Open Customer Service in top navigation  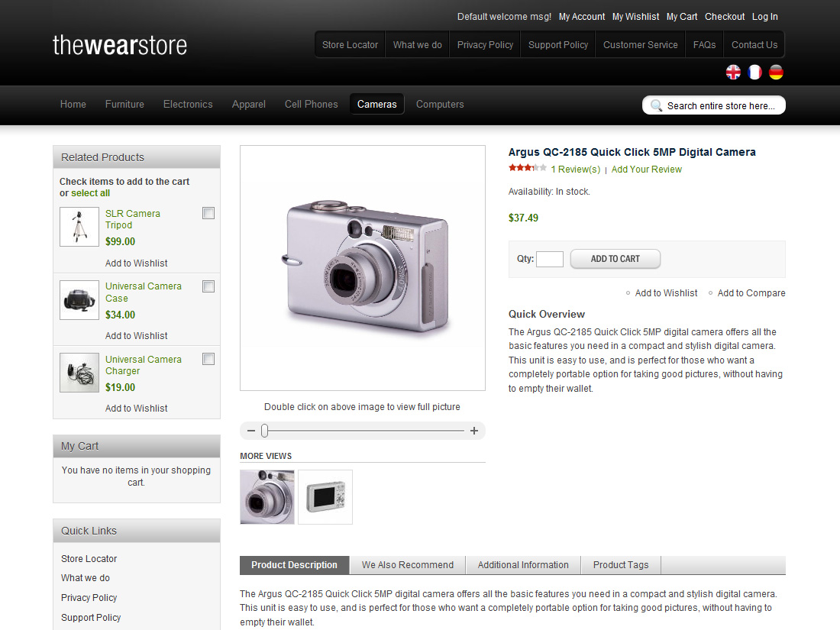pyautogui.click(x=640, y=45)
